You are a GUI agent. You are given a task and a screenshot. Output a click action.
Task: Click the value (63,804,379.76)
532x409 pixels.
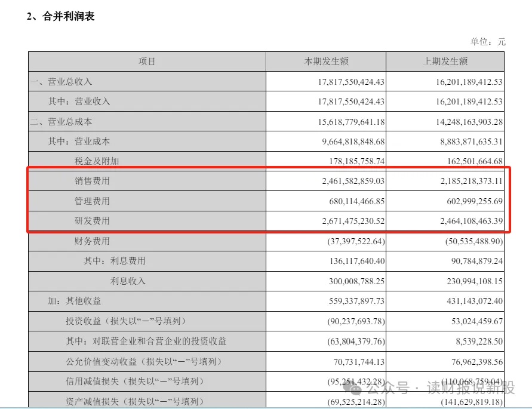(356, 342)
